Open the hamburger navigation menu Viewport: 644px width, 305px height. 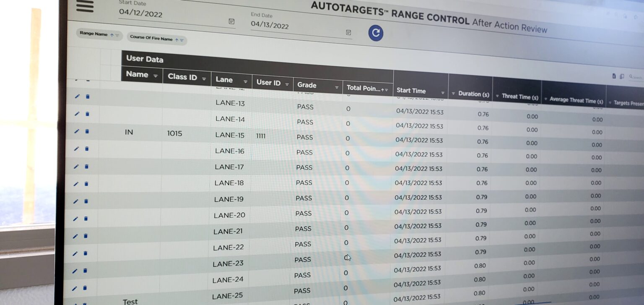click(85, 7)
